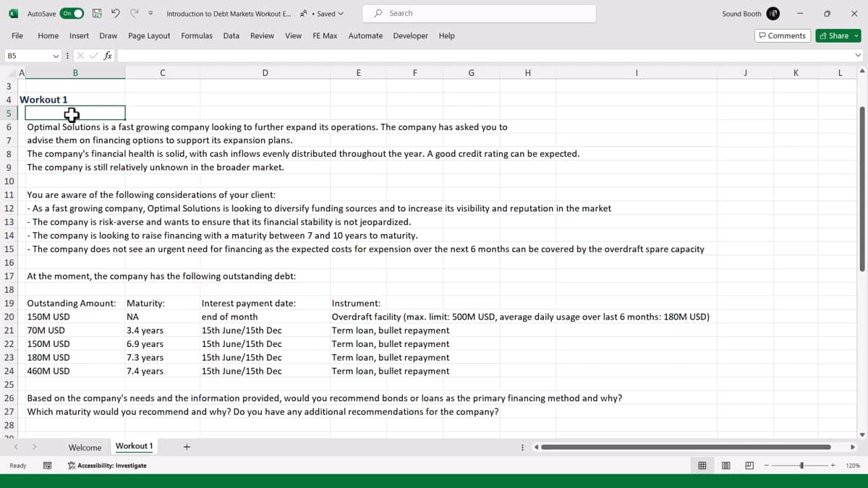Click the formula bar input area
Screen dimensions: 868x488
coord(485,56)
